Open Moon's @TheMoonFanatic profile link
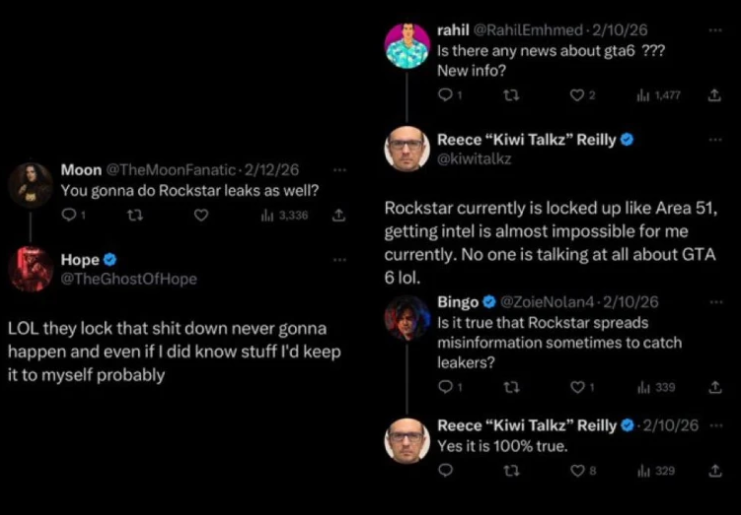The height and width of the screenshot is (515, 741). (171, 170)
